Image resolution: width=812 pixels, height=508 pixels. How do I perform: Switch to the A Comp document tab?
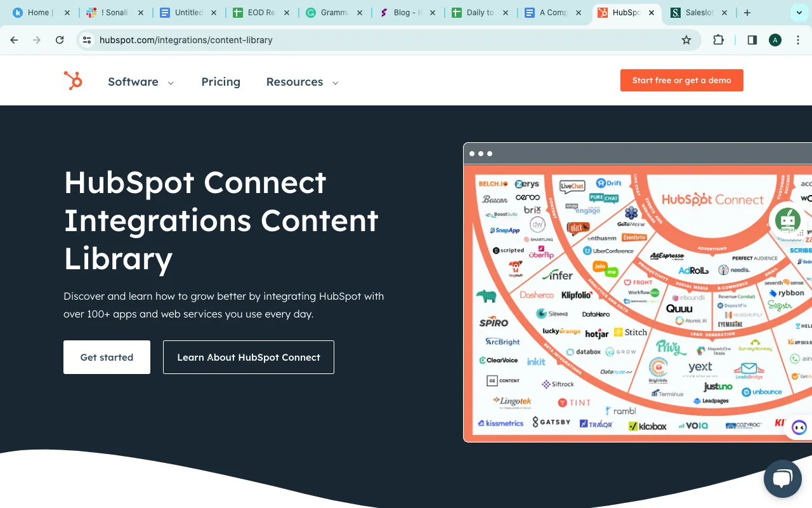coord(553,13)
